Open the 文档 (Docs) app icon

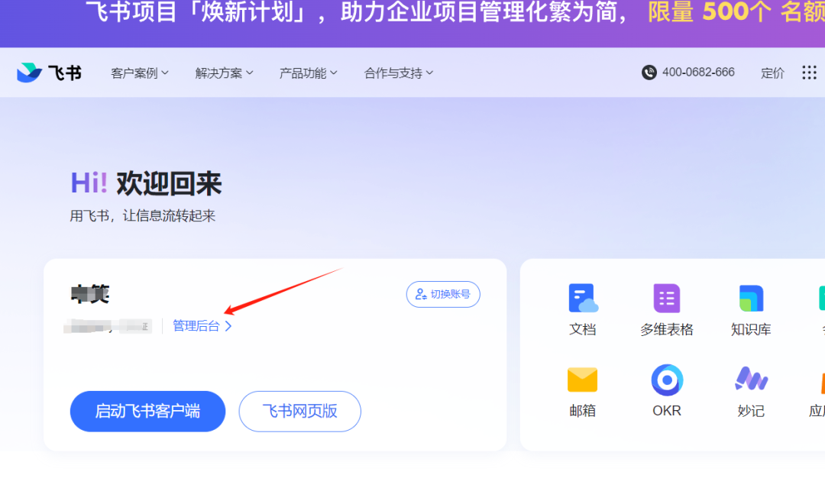(583, 299)
